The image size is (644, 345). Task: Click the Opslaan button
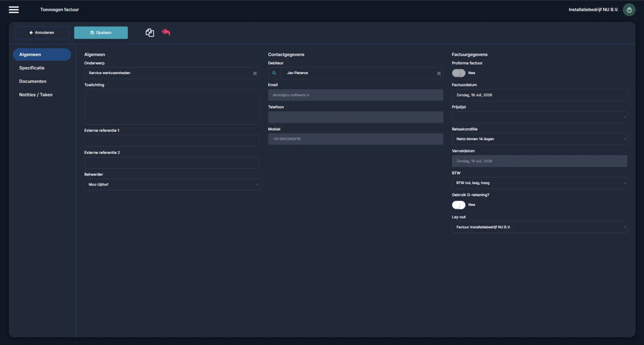(101, 33)
